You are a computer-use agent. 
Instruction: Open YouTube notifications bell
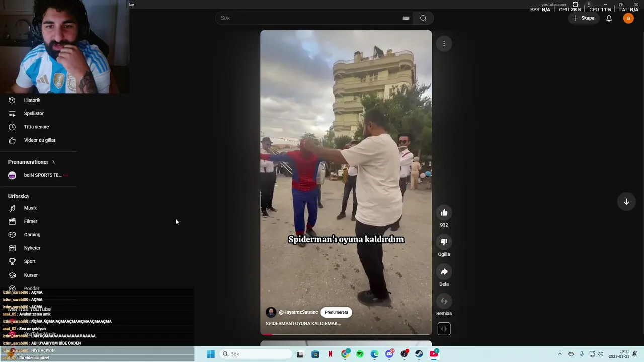609,18
